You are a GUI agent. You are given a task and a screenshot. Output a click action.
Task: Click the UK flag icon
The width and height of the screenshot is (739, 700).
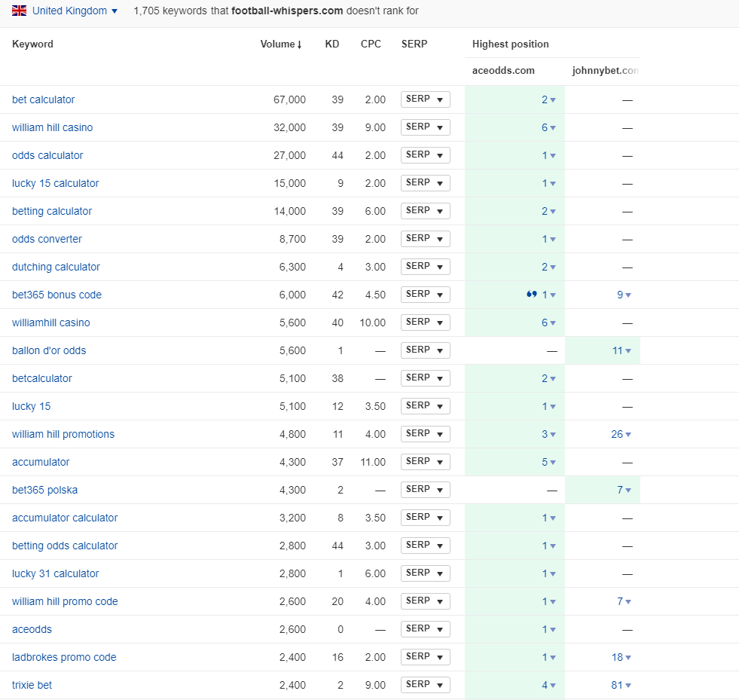tap(20, 11)
